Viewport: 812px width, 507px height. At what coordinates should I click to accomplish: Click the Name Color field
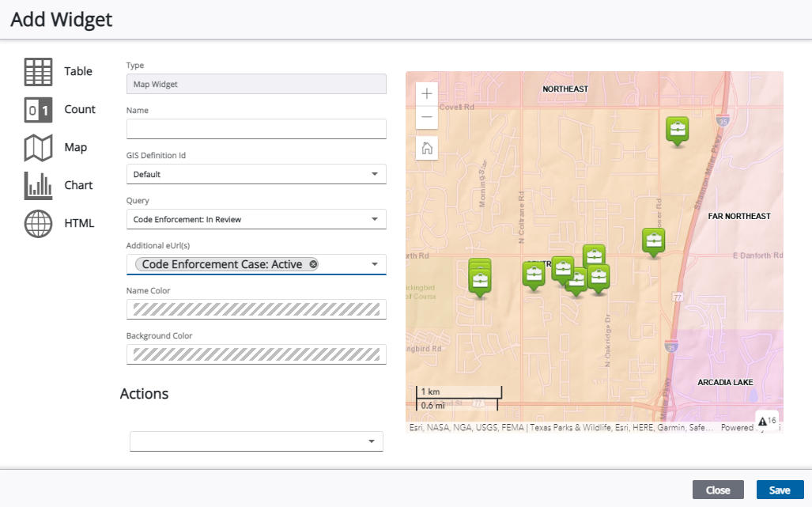pyautogui.click(x=256, y=308)
